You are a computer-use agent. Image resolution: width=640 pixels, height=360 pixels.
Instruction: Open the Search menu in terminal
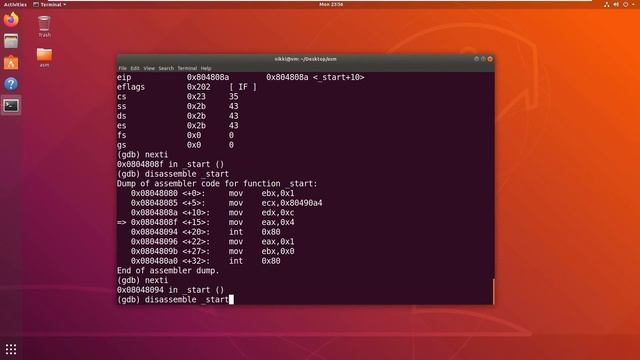(166, 68)
